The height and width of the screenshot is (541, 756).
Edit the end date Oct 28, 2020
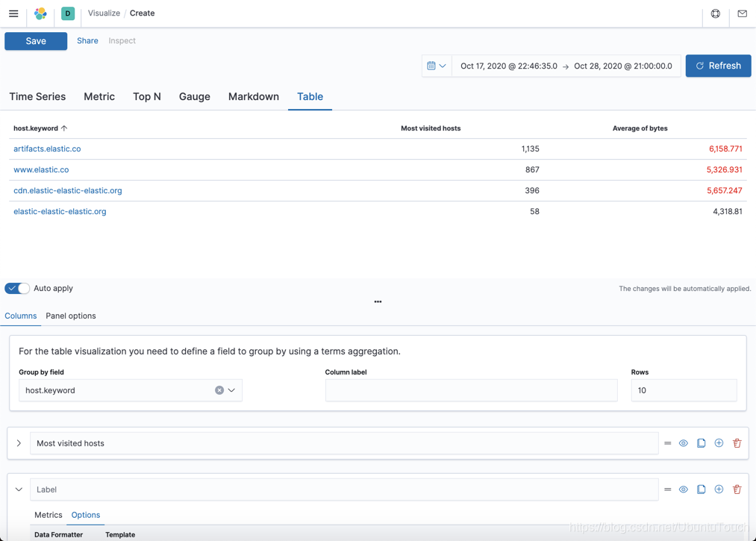[x=623, y=66]
